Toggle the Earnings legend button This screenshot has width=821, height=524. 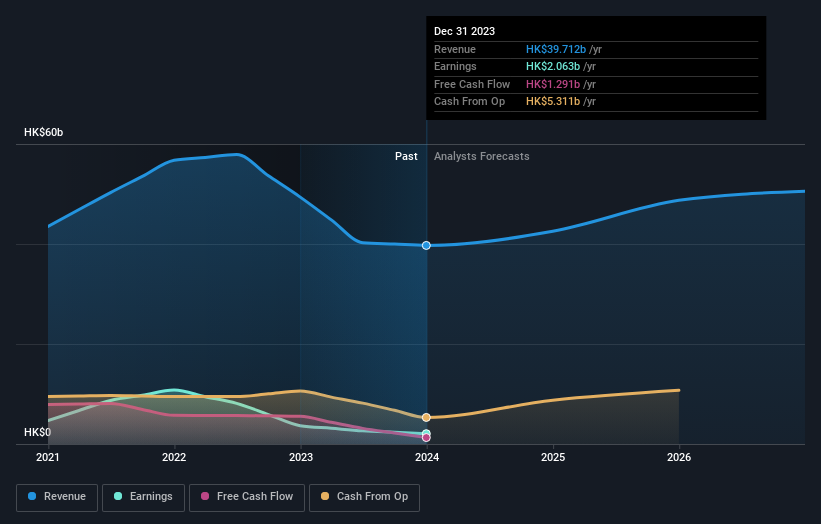point(143,497)
